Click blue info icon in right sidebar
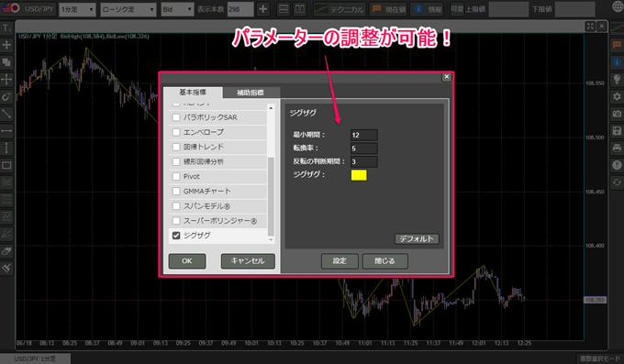The width and height of the screenshot is (624, 364). [617, 62]
